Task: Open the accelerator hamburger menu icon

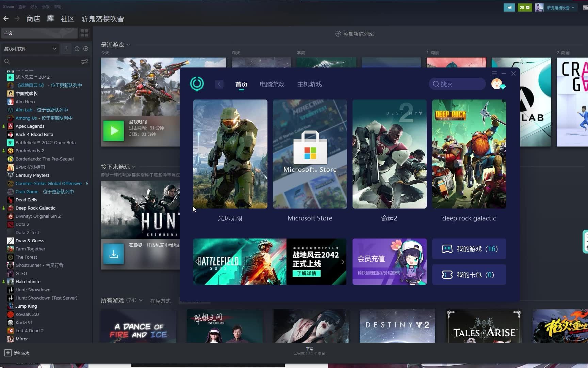Action: (x=494, y=73)
